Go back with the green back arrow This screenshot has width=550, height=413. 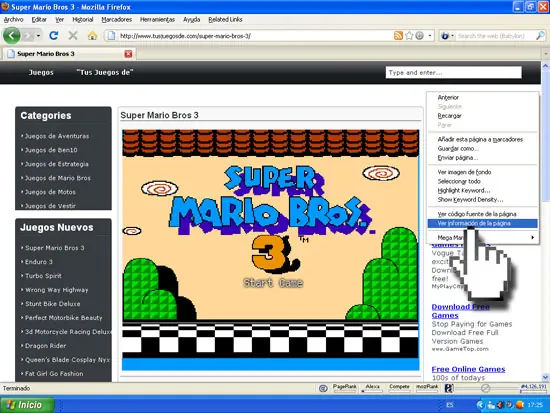click(x=12, y=35)
